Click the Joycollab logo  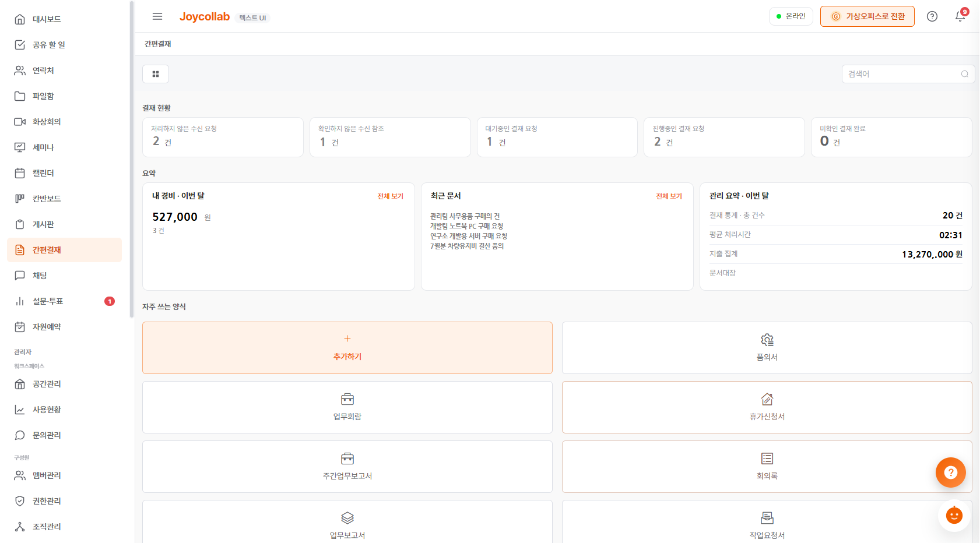[x=205, y=16]
